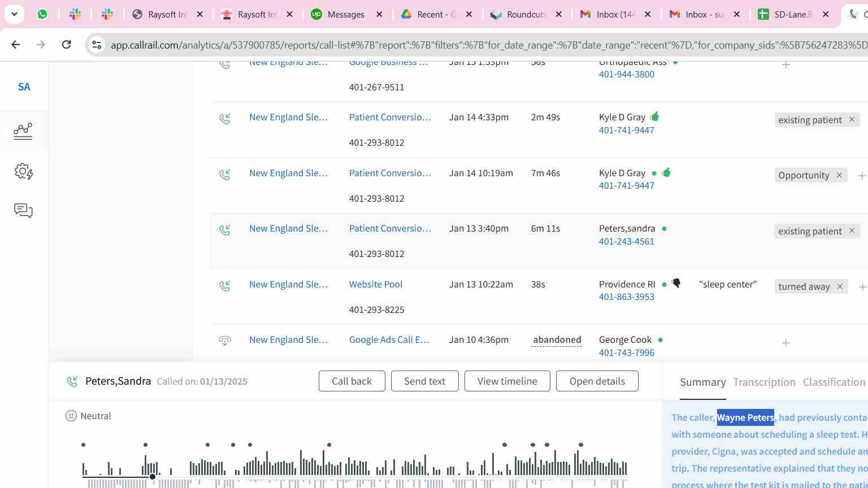This screenshot has height=488, width=868.
Task: Click call icon beside Peters,Sandra in detail panel
Action: [72, 381]
